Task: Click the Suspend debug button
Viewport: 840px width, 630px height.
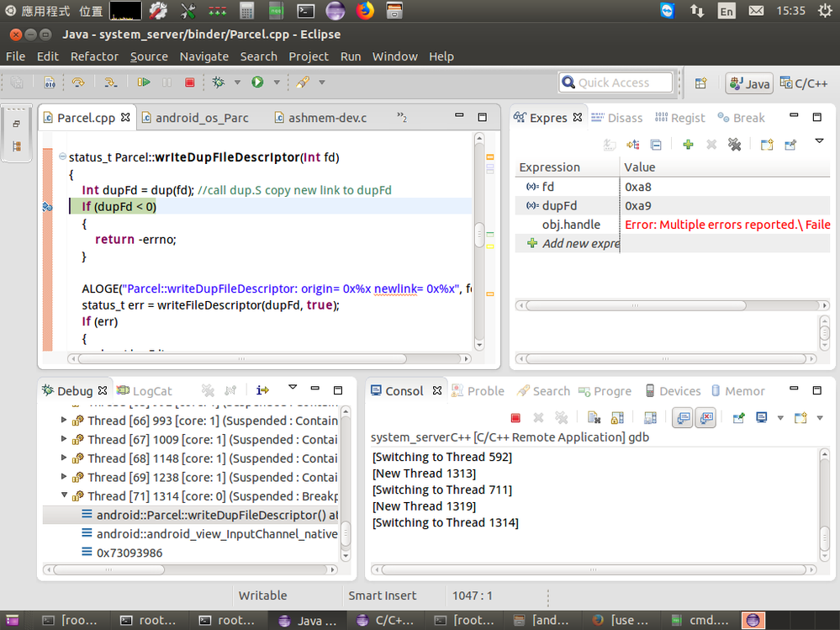Action: (x=166, y=82)
